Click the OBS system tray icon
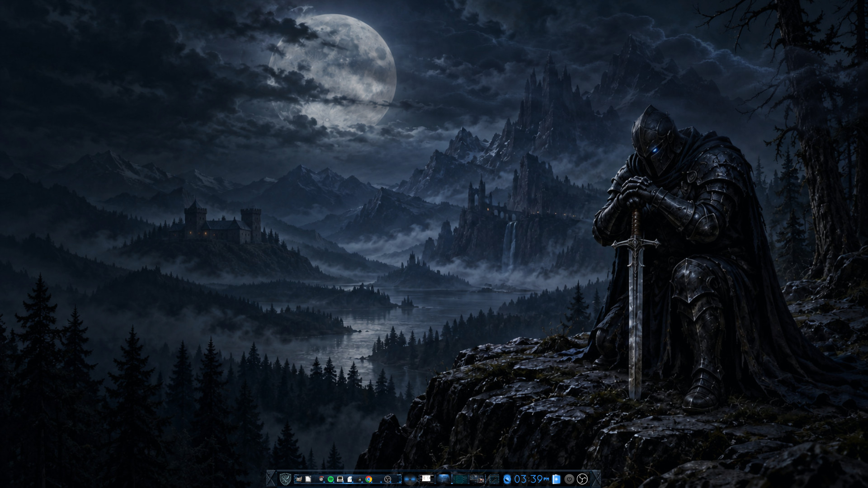Viewport: 868px width, 488px height. [582, 479]
